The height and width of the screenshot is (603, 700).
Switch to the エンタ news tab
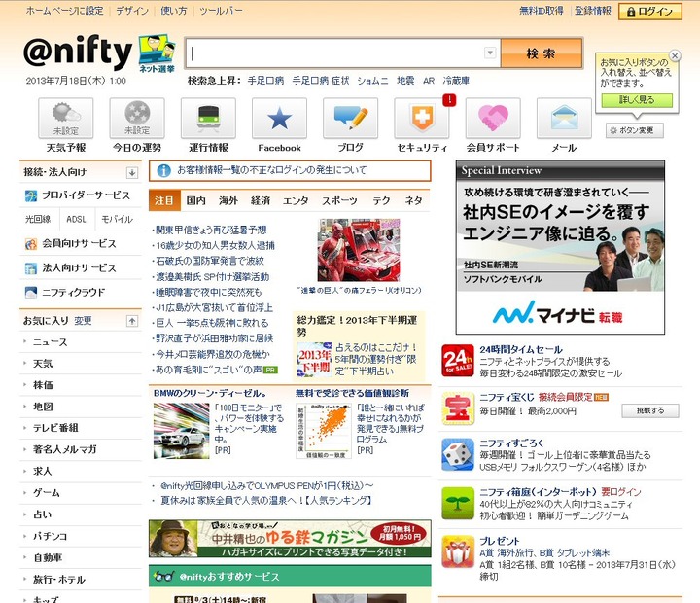296,200
